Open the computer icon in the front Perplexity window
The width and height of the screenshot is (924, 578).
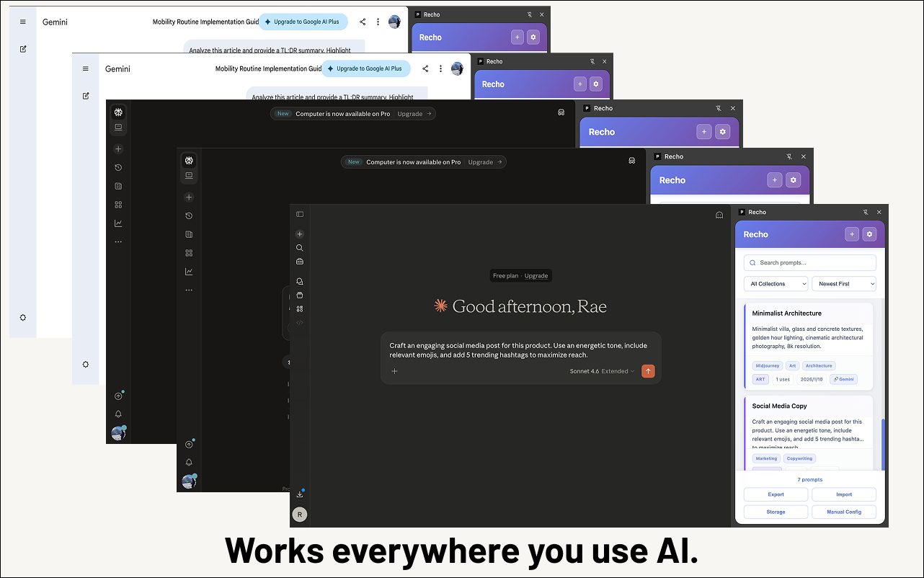(189, 175)
